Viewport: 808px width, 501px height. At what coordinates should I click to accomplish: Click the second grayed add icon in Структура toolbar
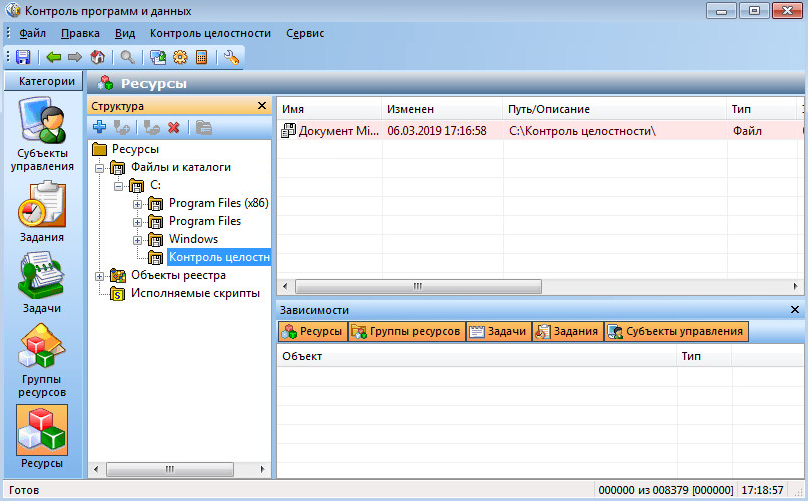(x=122, y=127)
